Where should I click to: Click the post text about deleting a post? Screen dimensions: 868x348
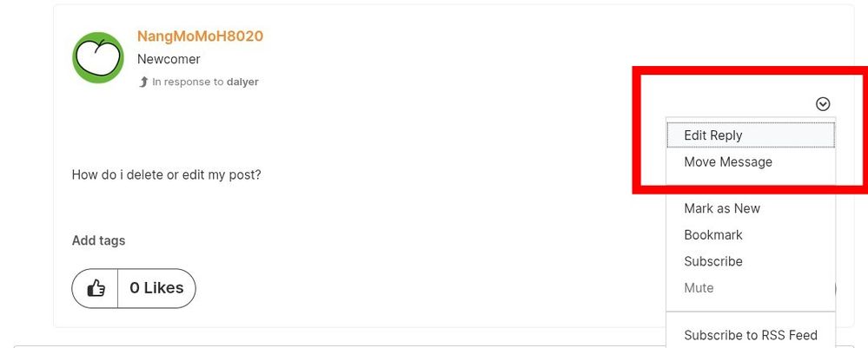pyautogui.click(x=166, y=174)
